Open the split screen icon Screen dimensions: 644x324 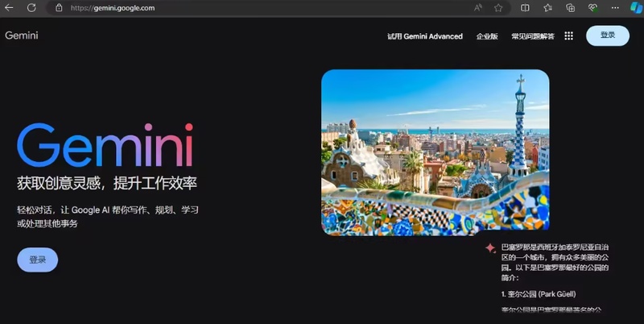pyautogui.click(x=525, y=8)
